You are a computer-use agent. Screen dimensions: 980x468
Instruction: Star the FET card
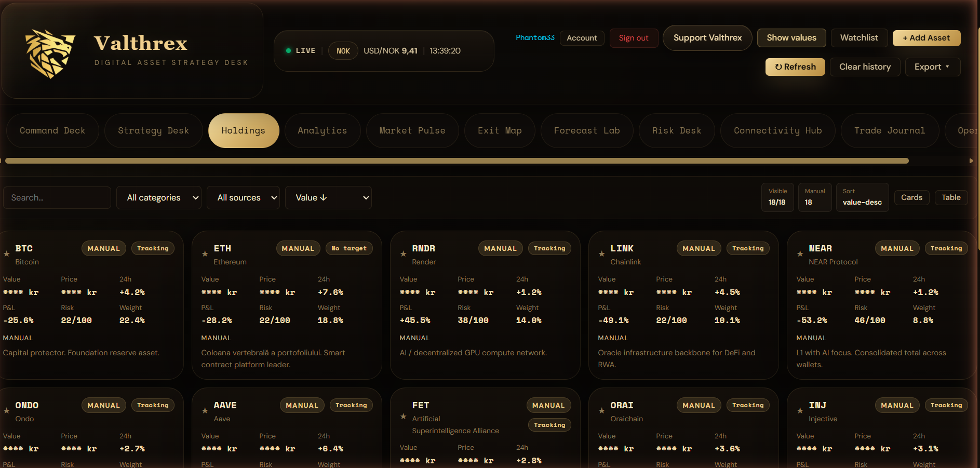click(404, 417)
